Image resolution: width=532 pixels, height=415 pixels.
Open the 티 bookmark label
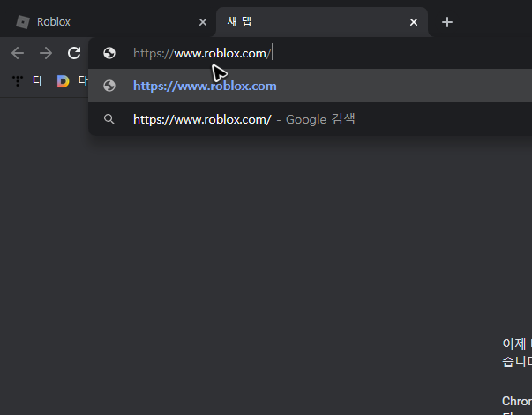click(37, 81)
